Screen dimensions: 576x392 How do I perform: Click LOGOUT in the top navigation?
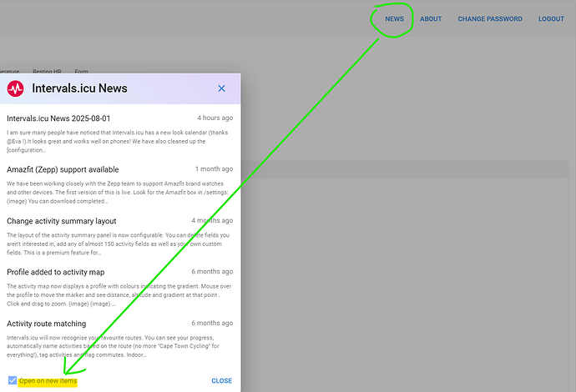click(551, 18)
